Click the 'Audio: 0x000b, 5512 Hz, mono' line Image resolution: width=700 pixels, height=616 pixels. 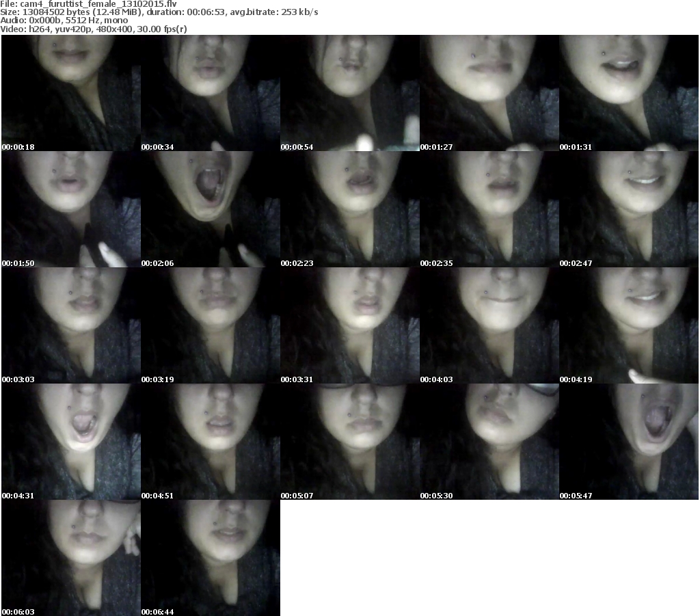(x=64, y=21)
